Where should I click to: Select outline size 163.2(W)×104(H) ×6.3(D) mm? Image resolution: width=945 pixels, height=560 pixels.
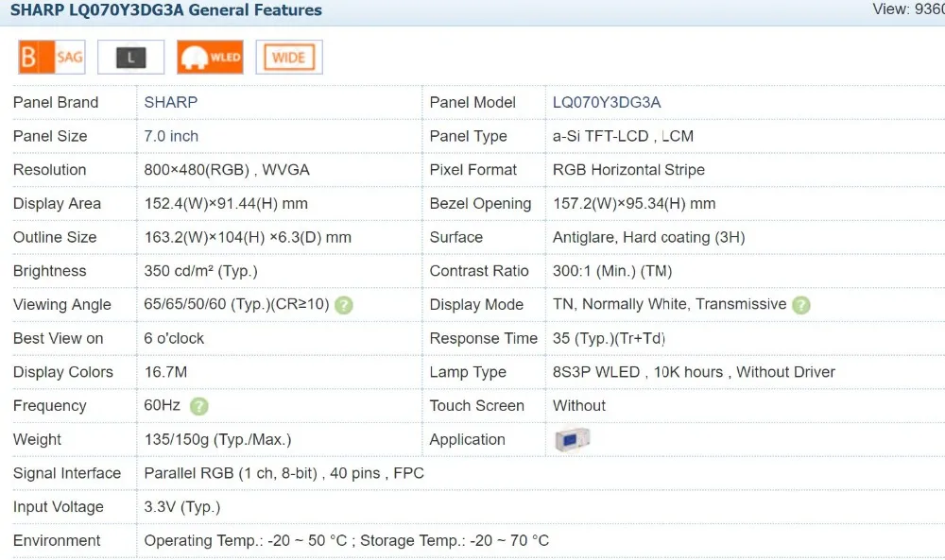248,237
